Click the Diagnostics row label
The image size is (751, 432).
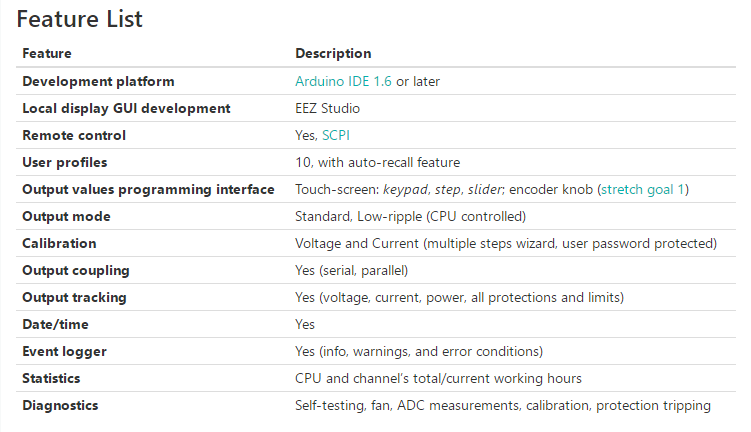click(x=60, y=406)
